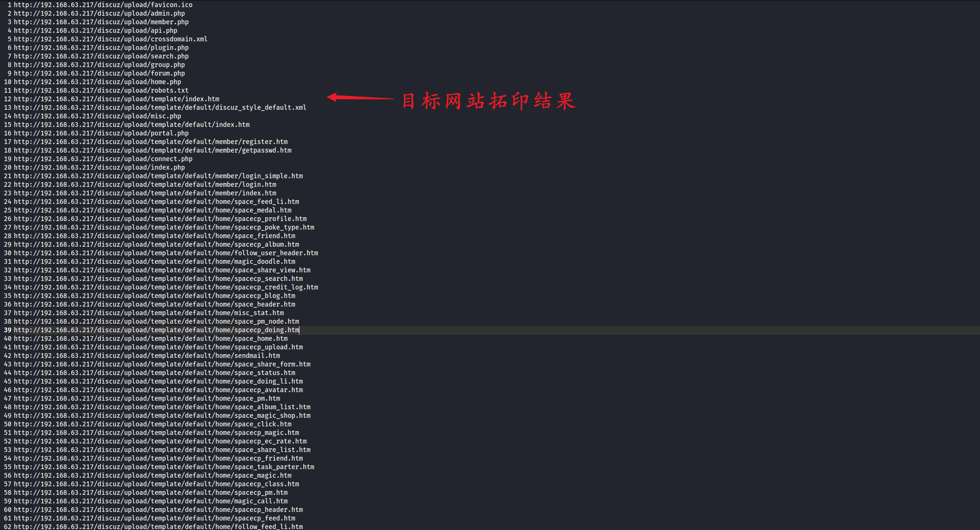Screen dimensions: 980x530
Task: Click the template/index.htm URL on line 12
Action: (116, 99)
